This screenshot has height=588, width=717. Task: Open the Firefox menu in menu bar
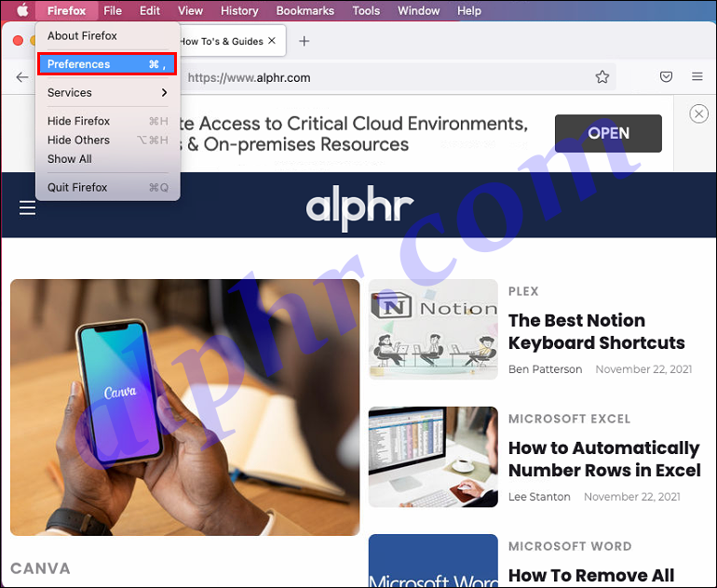[x=67, y=10]
